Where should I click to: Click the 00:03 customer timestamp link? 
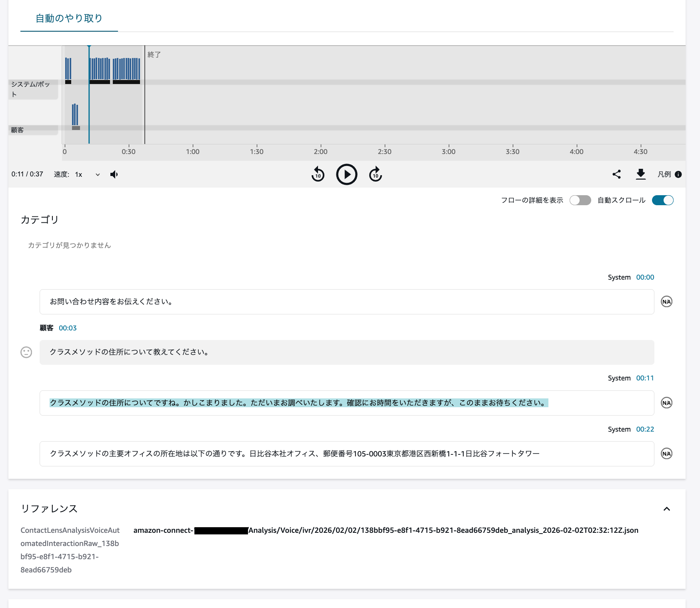tap(67, 328)
